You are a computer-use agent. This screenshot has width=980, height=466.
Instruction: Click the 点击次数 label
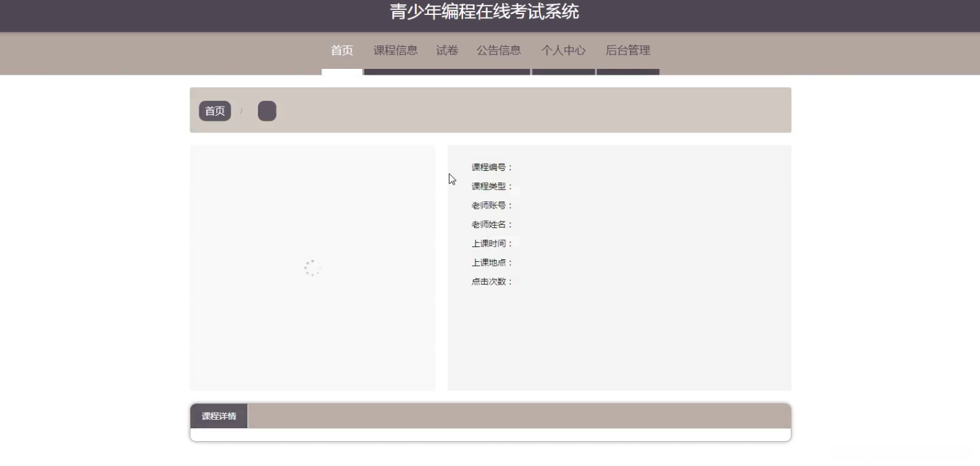click(x=492, y=281)
